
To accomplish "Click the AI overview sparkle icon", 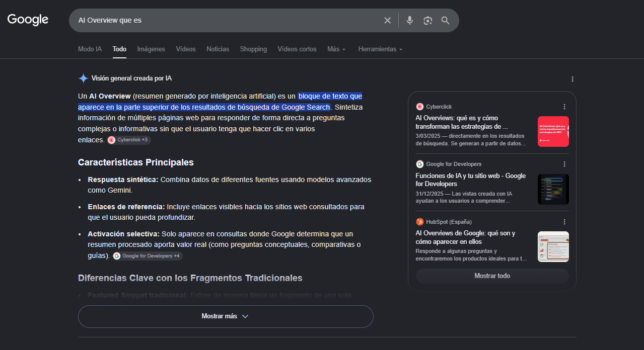I will 83,78.
